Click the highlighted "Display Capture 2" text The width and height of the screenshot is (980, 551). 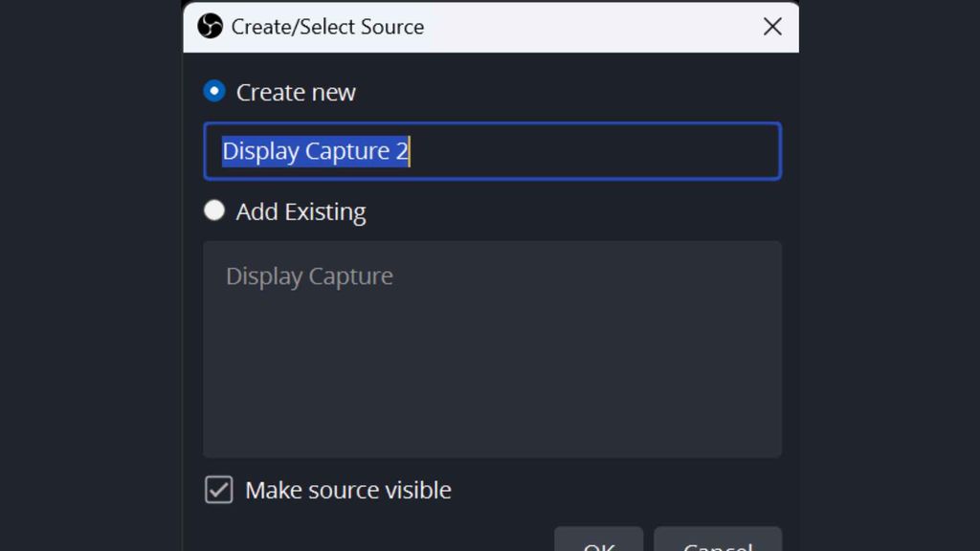click(x=315, y=151)
